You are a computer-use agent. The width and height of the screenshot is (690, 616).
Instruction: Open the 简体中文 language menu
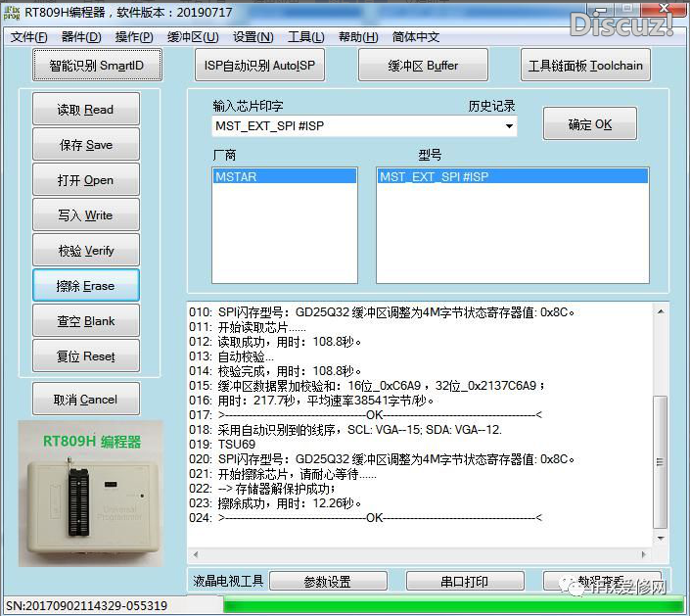click(416, 37)
